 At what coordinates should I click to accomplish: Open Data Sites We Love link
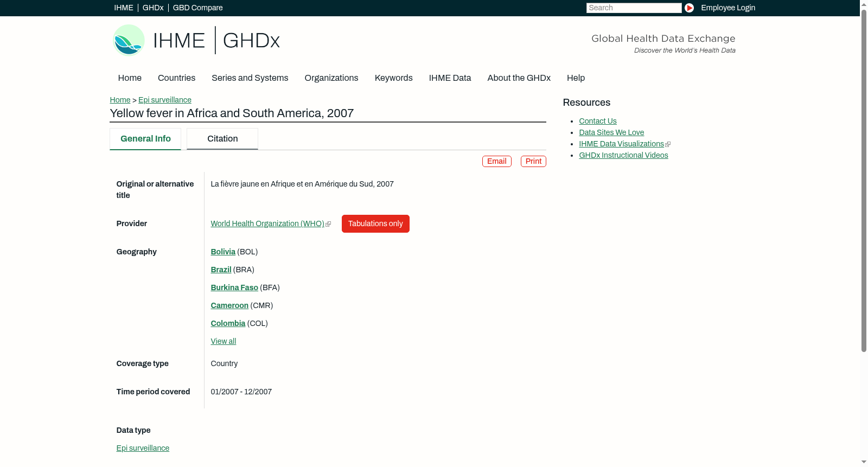coord(611,133)
